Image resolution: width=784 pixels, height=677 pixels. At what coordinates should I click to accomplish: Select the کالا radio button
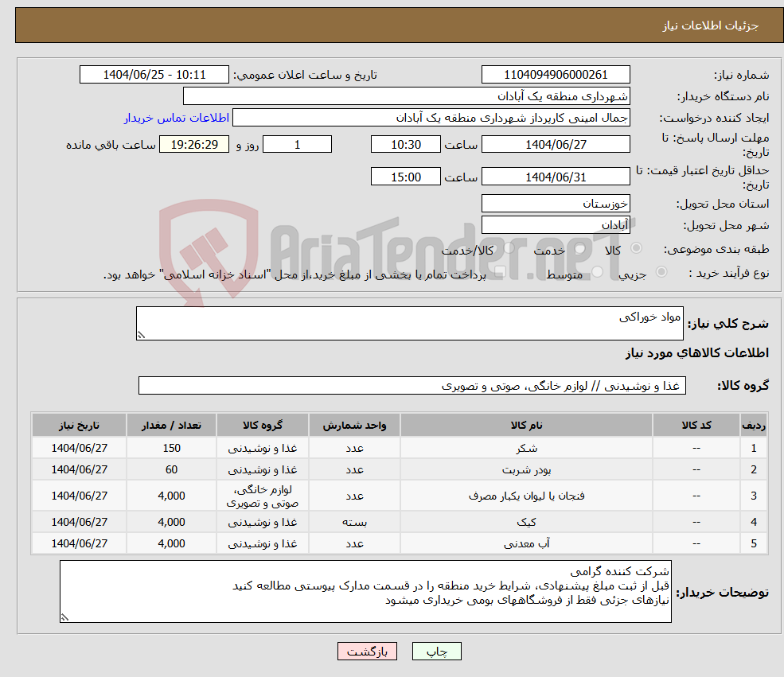[x=636, y=247]
